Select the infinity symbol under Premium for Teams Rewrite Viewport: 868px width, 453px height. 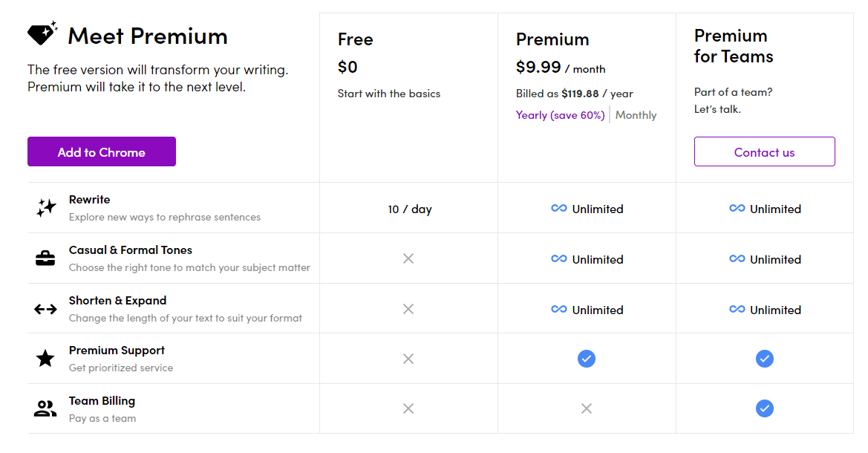point(737,209)
